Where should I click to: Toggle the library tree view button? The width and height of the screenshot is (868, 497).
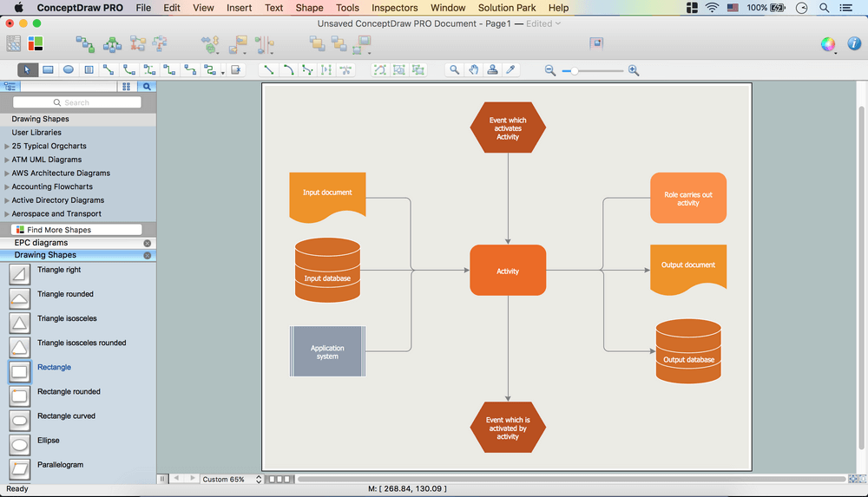click(x=10, y=87)
